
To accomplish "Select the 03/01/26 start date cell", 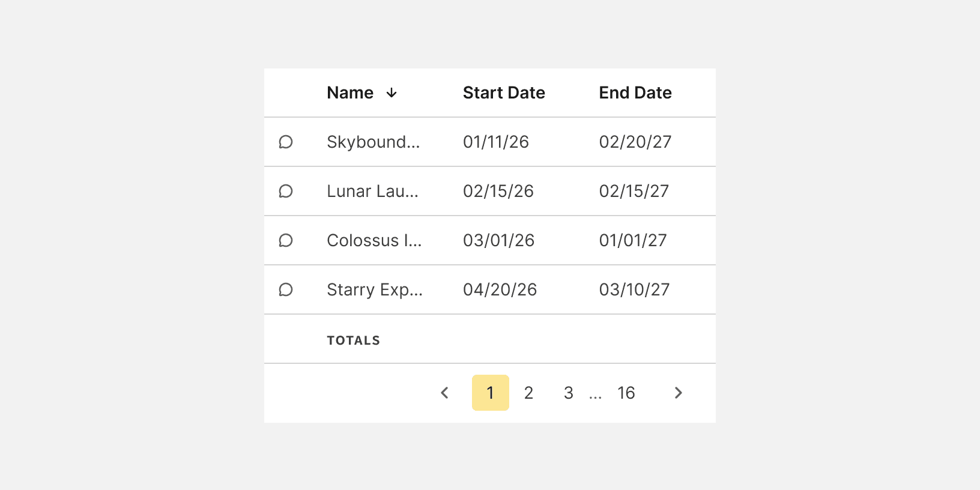I will click(499, 240).
